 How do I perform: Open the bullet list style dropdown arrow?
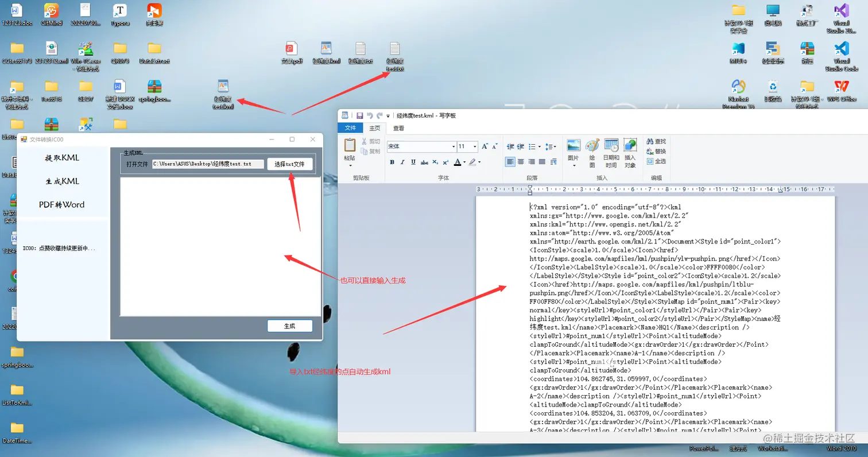tap(538, 147)
